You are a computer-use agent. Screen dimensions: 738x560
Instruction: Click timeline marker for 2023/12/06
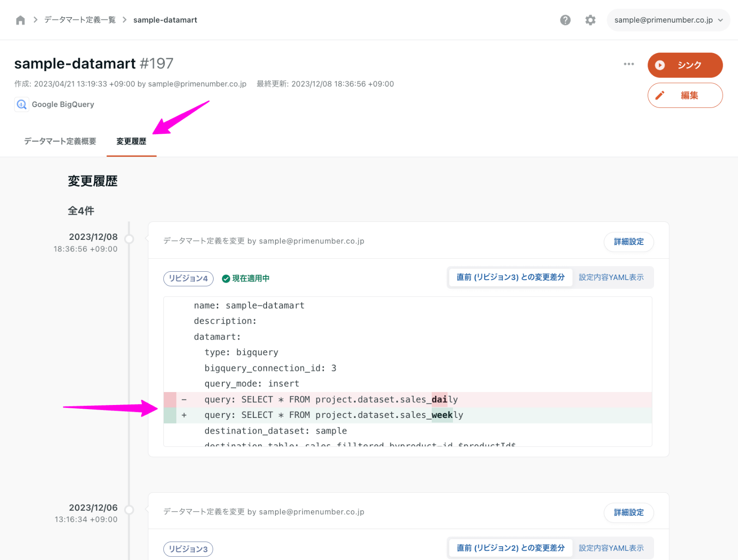(x=130, y=510)
